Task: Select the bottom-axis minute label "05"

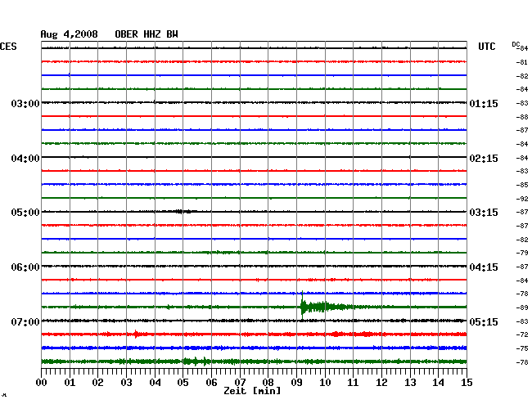Action: coord(183,383)
